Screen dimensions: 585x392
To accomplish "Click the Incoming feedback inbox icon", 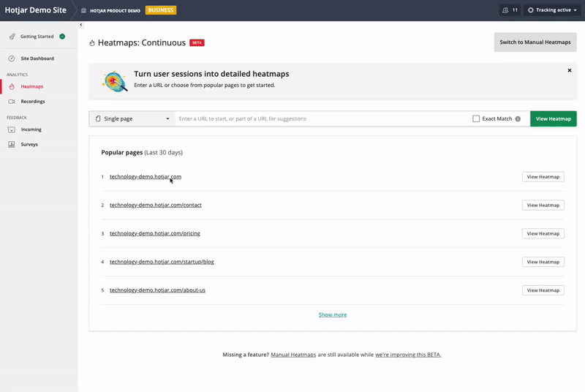I will [x=12, y=129].
